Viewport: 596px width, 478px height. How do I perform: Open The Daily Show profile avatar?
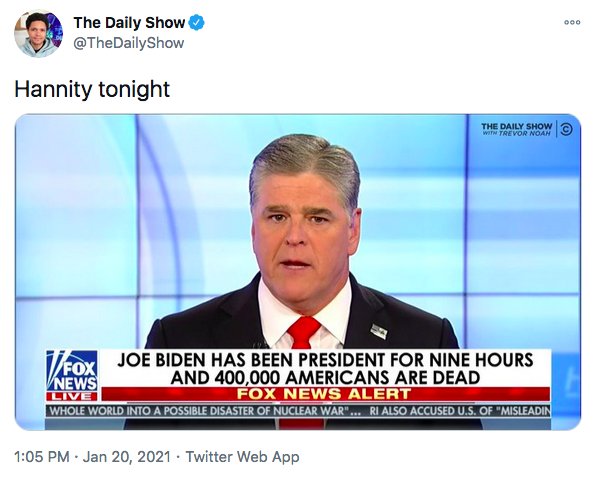click(38, 33)
